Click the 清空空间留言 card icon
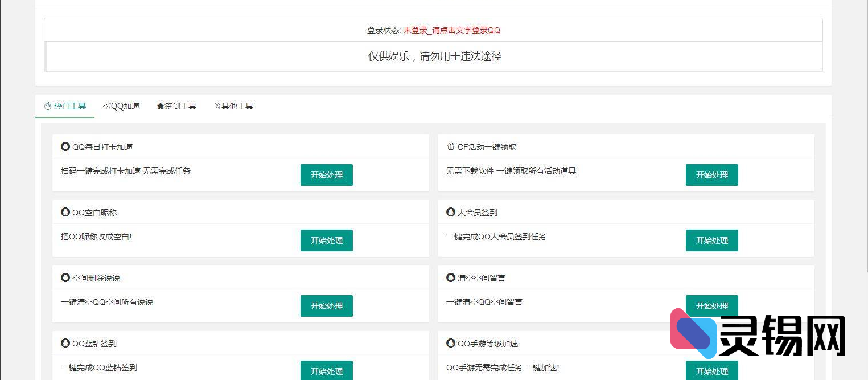868x380 pixels. pos(450,277)
